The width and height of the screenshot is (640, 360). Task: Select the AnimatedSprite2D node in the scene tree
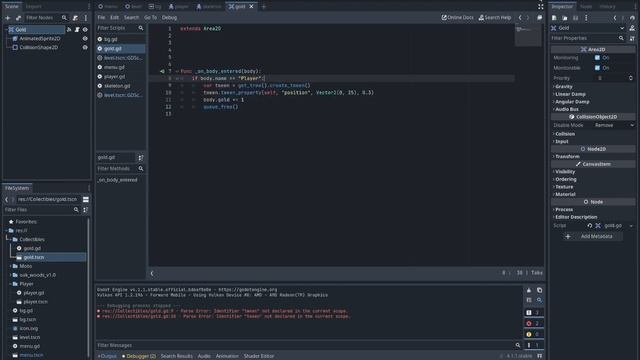tap(40, 38)
